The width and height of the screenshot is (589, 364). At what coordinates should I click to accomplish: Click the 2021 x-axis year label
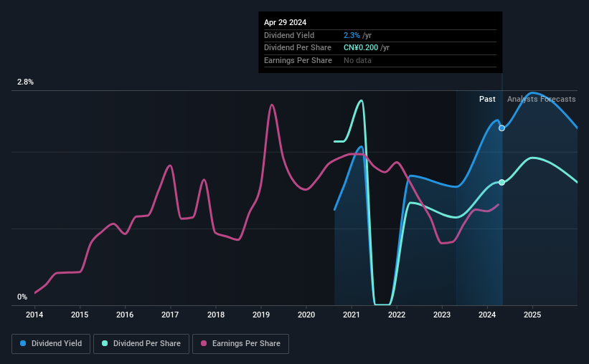coord(352,315)
